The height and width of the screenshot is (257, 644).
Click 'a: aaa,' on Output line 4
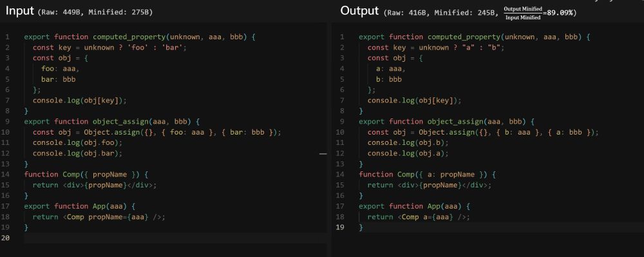point(391,69)
